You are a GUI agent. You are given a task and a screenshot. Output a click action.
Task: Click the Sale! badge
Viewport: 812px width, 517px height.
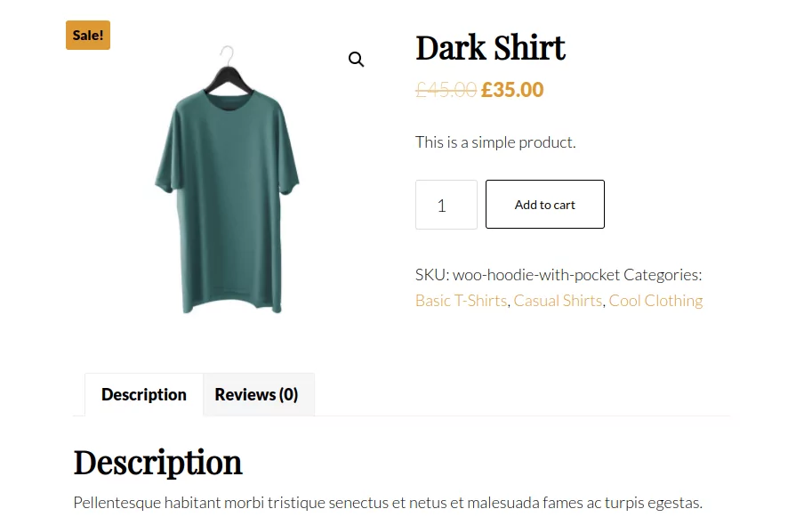(x=88, y=36)
